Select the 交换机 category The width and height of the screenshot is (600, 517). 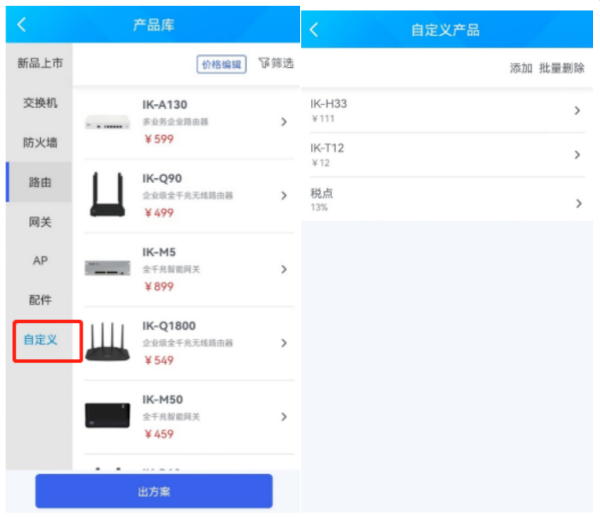tap(40, 103)
